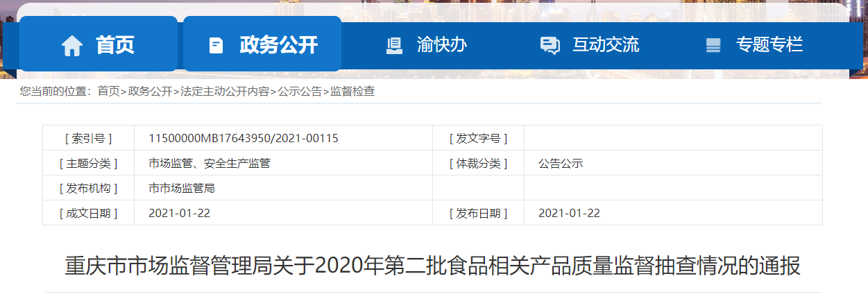Viewport: 868px width, 301px height.
Task: Click the 您当前的位置 label
Action: tap(56, 91)
